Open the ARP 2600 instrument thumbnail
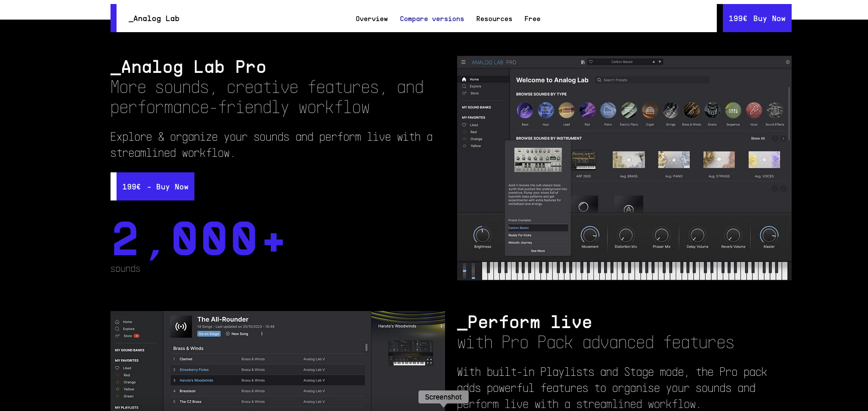This screenshot has width=868, height=411. [584, 160]
